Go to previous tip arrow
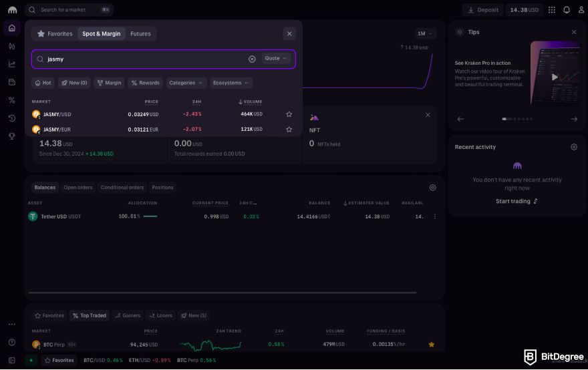The image size is (588, 370). tap(460, 119)
